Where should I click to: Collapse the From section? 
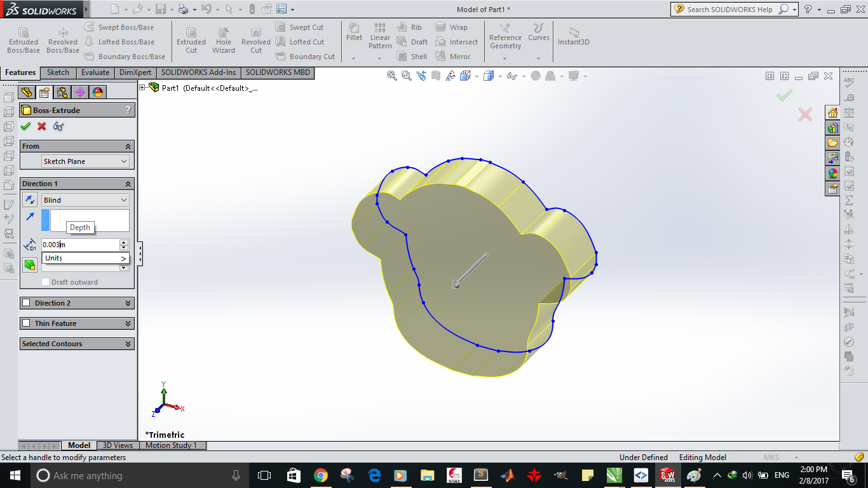(x=129, y=146)
